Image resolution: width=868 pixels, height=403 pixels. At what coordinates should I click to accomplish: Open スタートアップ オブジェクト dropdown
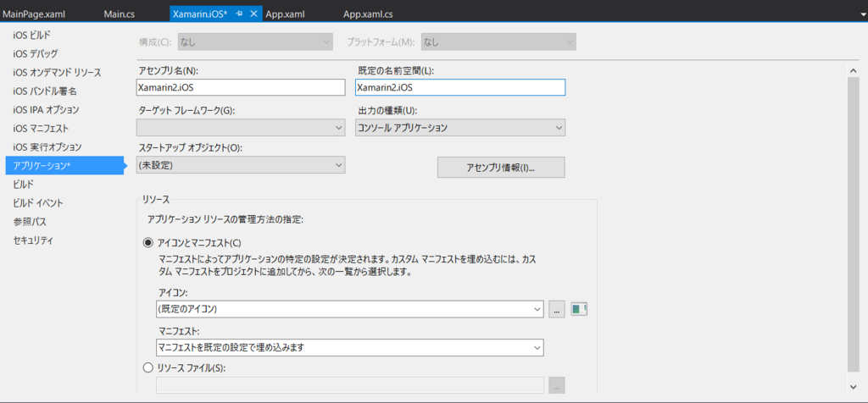(241, 165)
